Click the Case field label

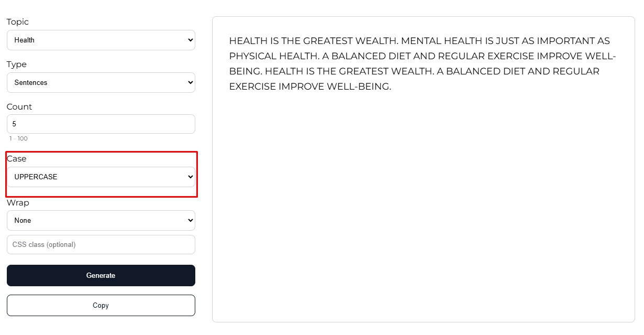point(17,159)
